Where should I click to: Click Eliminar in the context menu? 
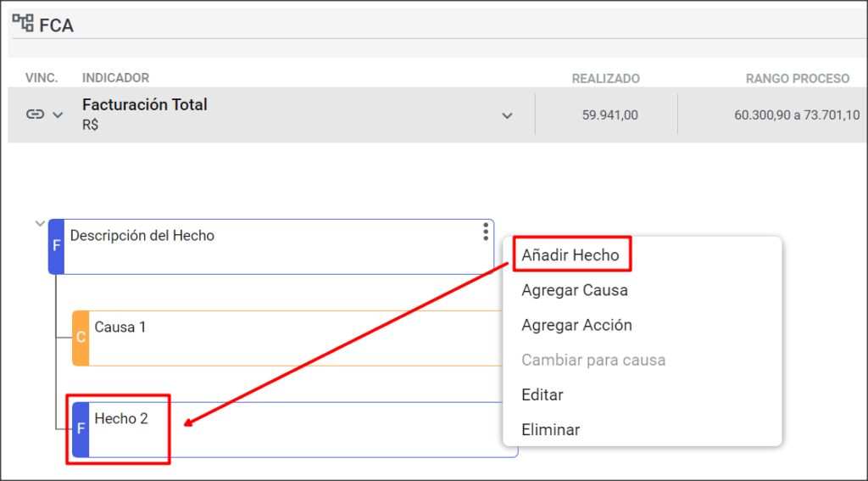pyautogui.click(x=551, y=429)
